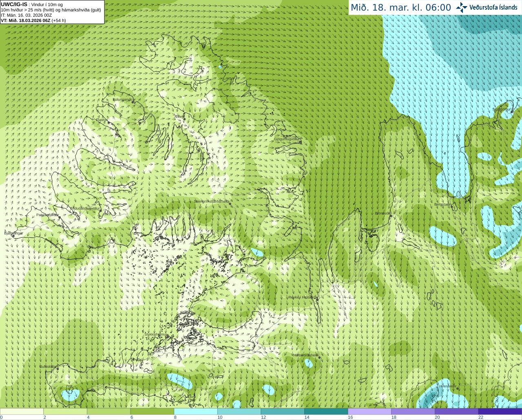Click the Æðey station label
This screenshot has width=522, height=420.
coord(179,116)
